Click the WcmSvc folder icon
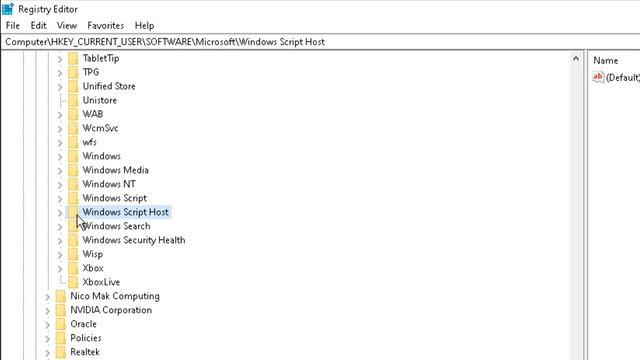 73,128
